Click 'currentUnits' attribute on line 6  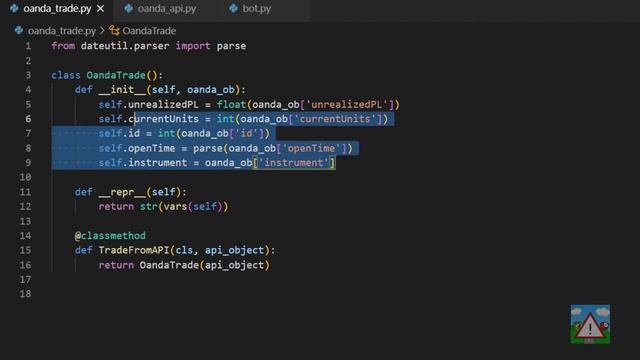coord(163,119)
